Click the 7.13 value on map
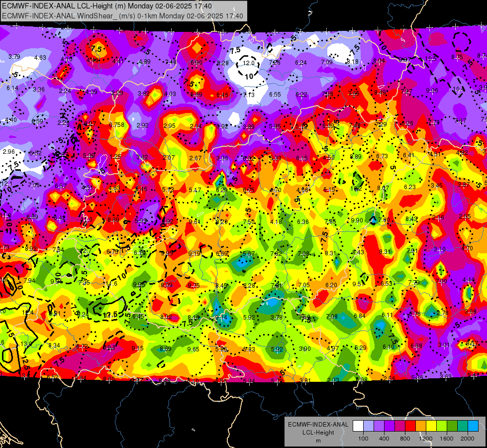This screenshot has height=448, width=487. [248, 95]
